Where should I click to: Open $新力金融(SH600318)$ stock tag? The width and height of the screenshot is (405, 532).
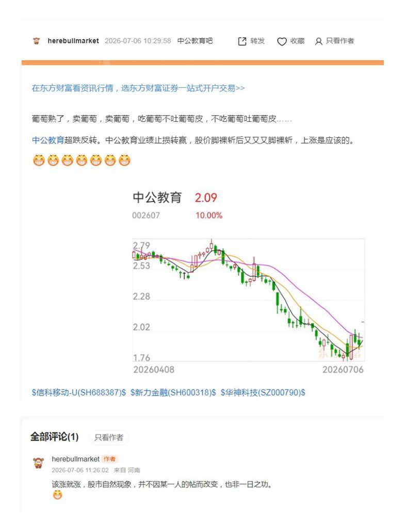(x=173, y=393)
